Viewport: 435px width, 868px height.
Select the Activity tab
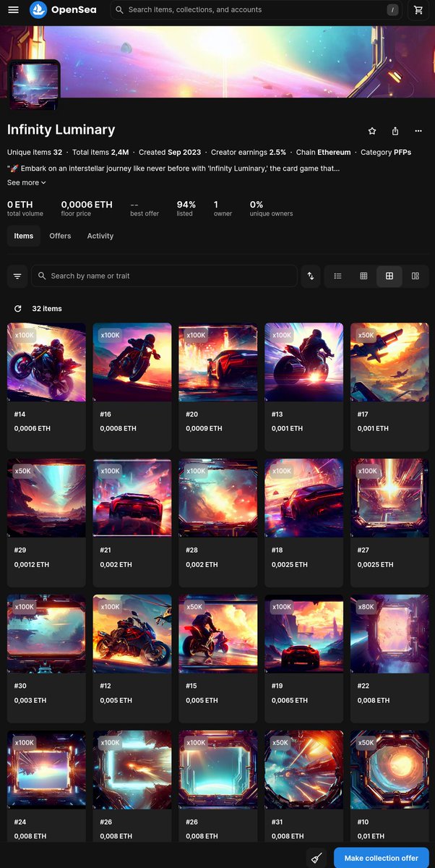tap(100, 236)
